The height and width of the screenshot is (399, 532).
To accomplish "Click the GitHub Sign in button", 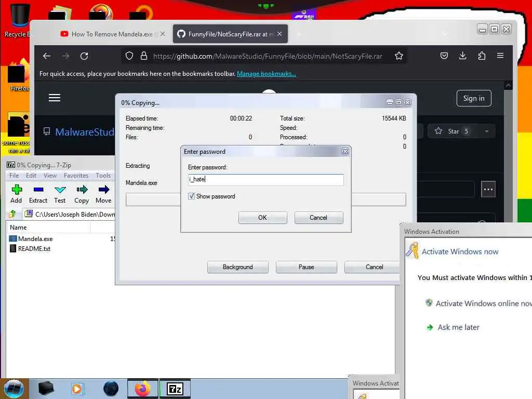I will tap(474, 98).
